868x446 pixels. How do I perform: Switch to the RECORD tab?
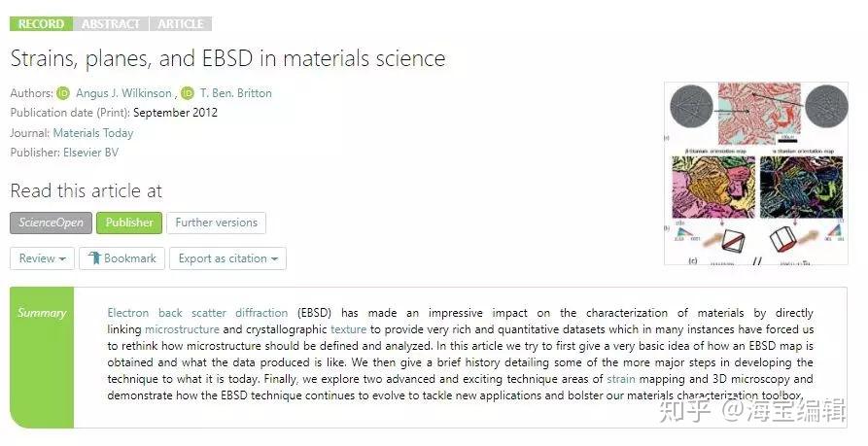click(40, 23)
